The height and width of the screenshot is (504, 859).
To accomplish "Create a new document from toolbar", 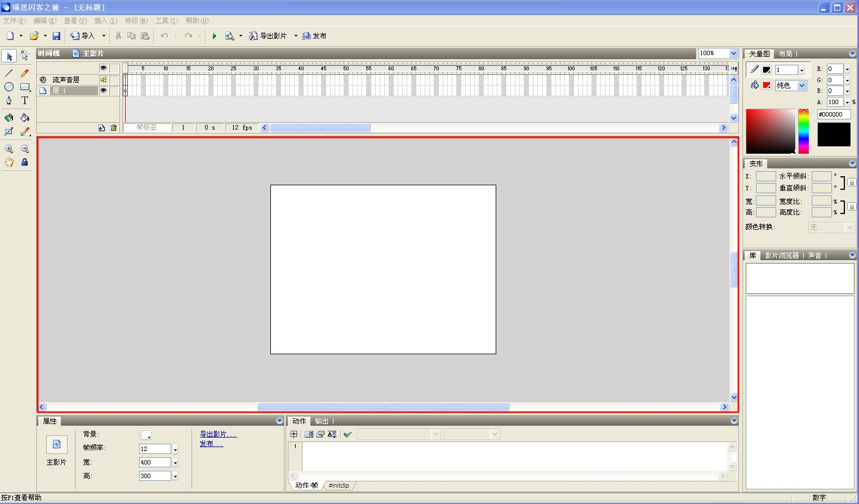I will click(x=10, y=36).
